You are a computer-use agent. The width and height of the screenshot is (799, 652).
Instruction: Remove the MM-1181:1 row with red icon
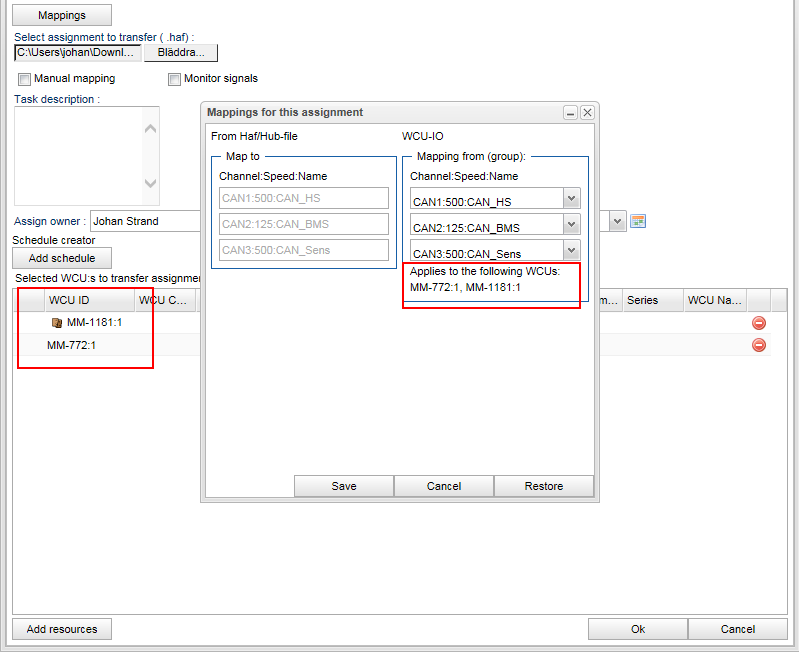point(758,323)
